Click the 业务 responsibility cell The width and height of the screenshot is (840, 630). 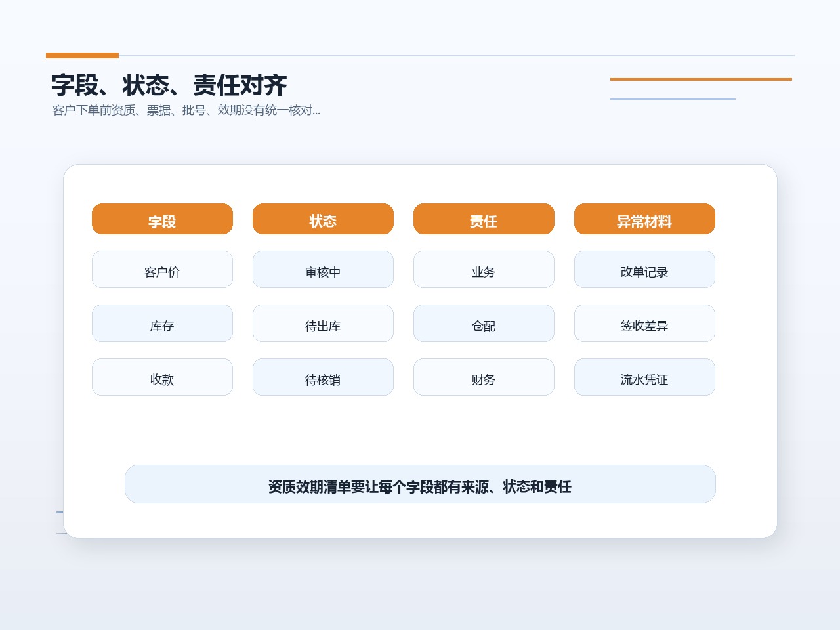484,269
